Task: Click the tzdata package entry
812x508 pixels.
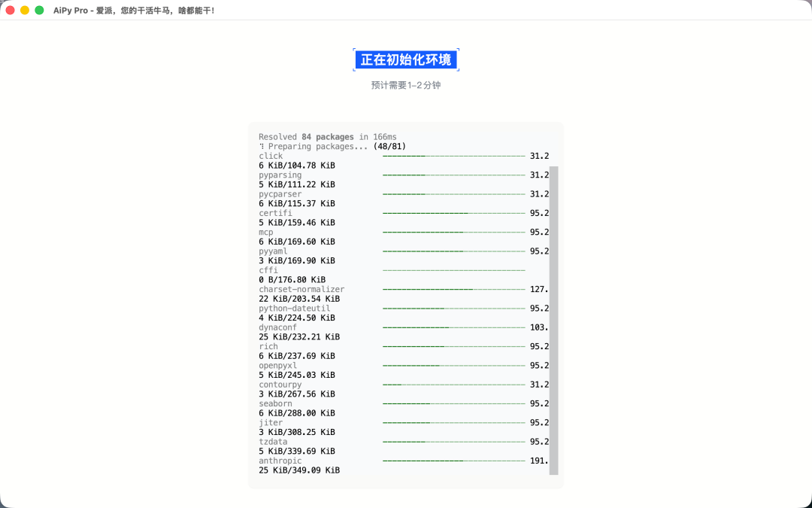Action: pyautogui.click(x=404, y=446)
